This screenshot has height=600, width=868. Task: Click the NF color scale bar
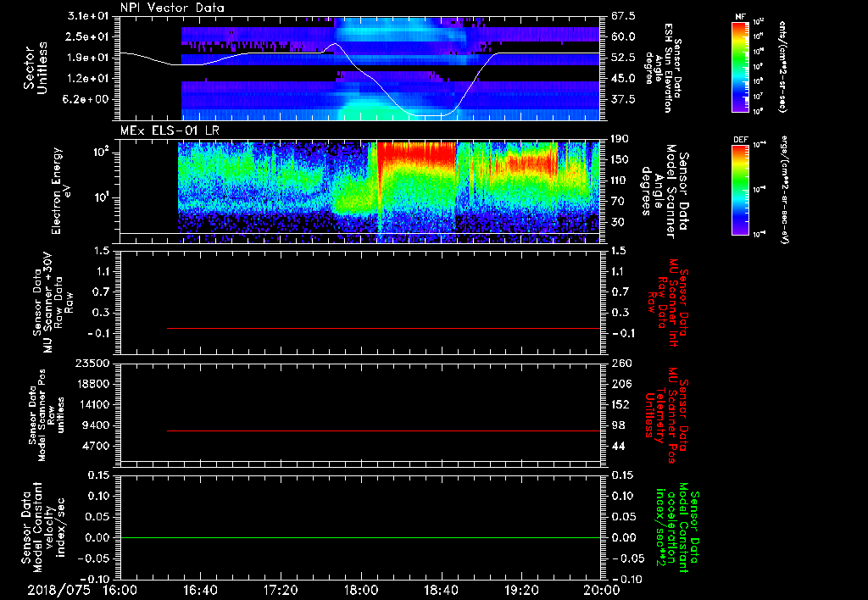(x=741, y=66)
